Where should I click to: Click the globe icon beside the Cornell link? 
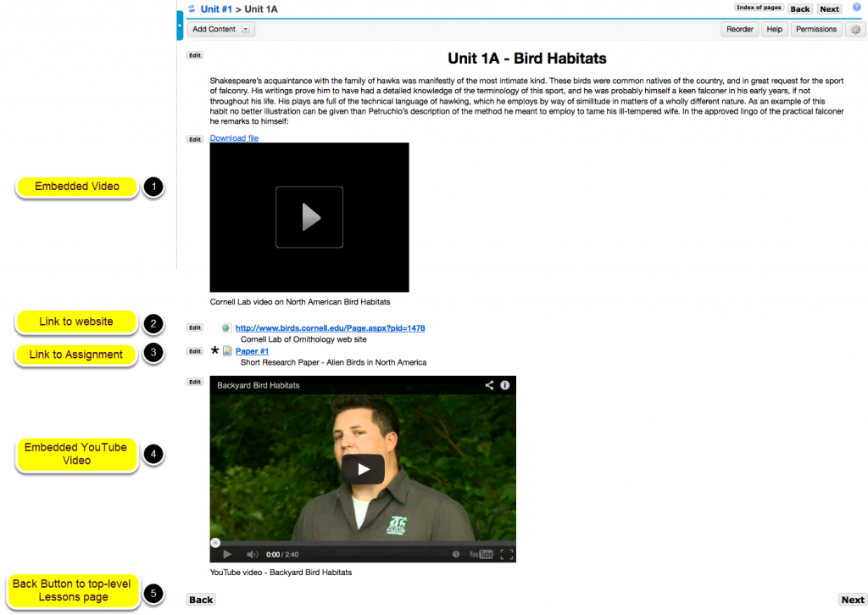pyautogui.click(x=225, y=327)
